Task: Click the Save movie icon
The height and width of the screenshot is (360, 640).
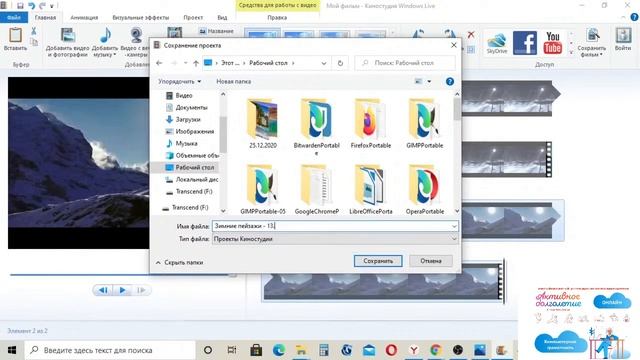Action: coord(592,36)
